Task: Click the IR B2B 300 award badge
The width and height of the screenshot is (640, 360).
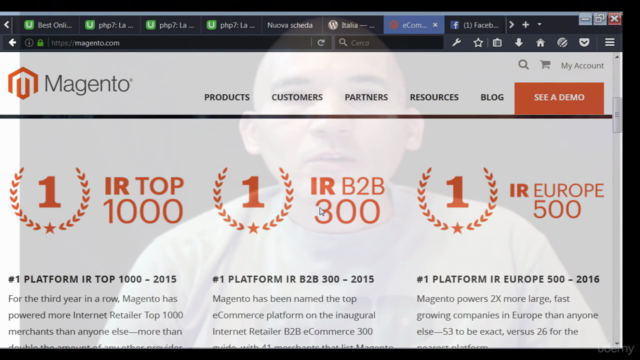Action: pos(299,200)
